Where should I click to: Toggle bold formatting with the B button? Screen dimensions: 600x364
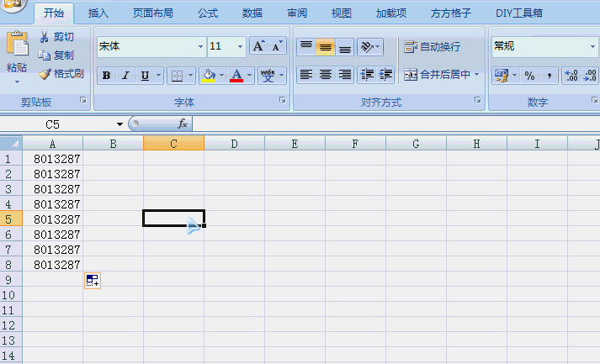pos(106,76)
